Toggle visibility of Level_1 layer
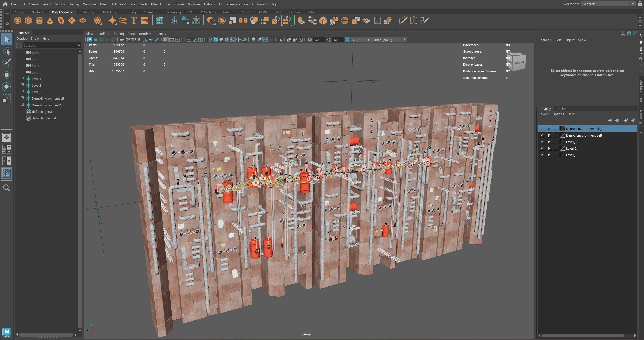 (x=542, y=155)
